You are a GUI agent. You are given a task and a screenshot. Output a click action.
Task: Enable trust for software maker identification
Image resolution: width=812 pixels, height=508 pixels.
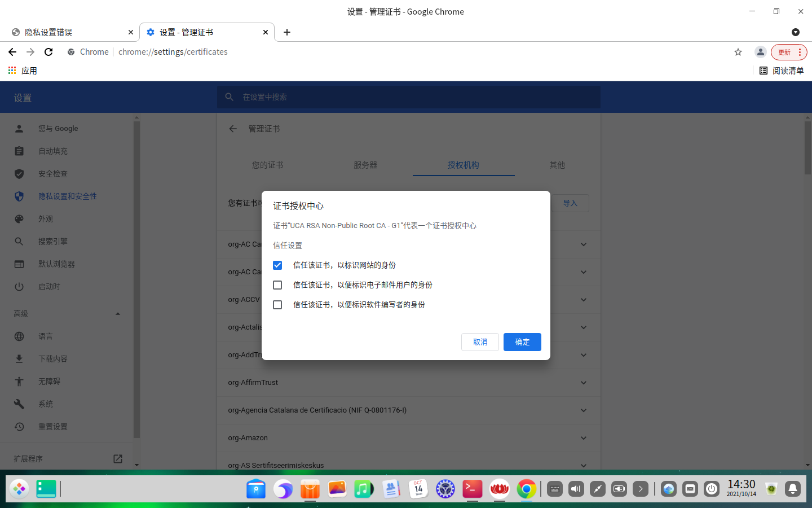click(x=277, y=305)
